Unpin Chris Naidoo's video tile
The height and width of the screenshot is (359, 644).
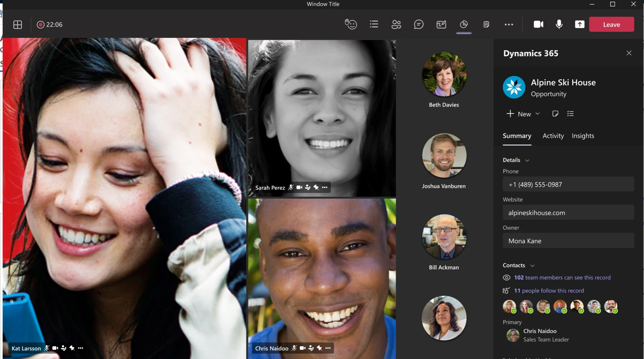tap(319, 348)
